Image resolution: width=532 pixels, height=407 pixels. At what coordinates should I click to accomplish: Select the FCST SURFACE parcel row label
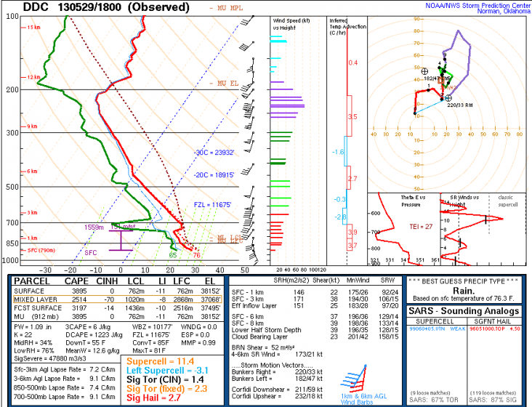click(x=38, y=308)
